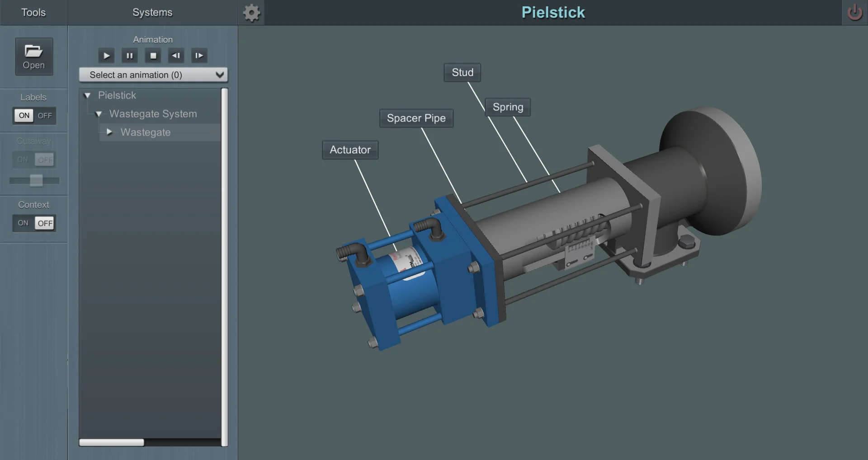Step animation backward one frame
This screenshot has height=460, width=868.
pos(176,56)
